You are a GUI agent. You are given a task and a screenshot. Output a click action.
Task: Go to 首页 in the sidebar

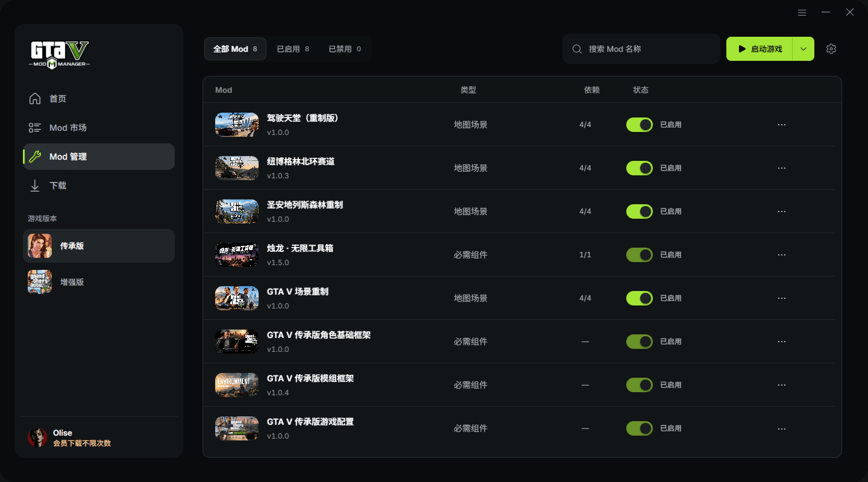99,99
